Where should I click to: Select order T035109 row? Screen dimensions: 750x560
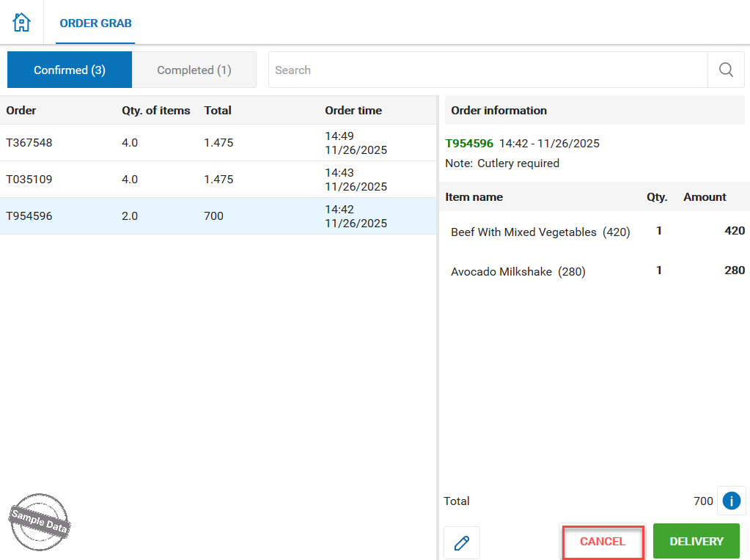[x=218, y=180]
